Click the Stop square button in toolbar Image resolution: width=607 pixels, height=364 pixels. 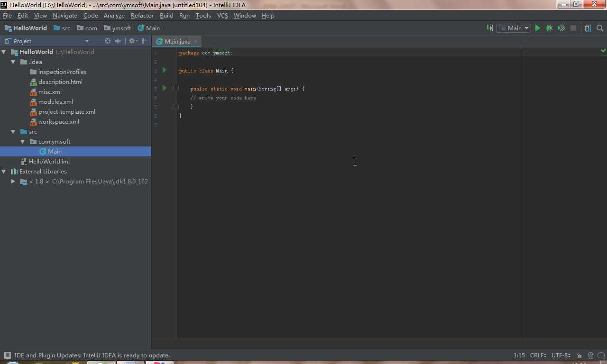tap(573, 28)
